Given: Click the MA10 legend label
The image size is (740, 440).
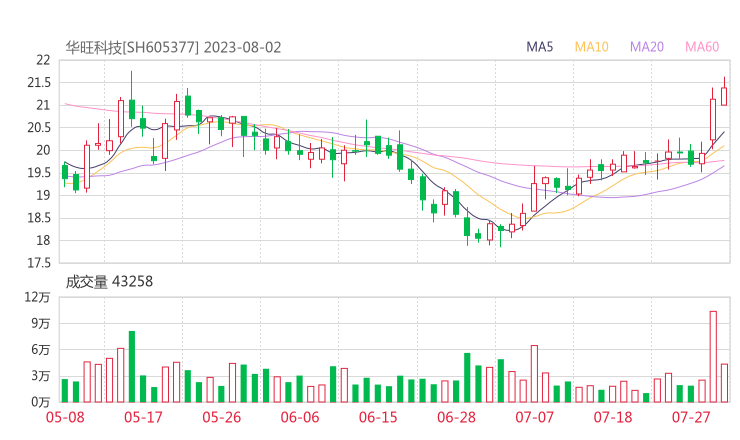Looking at the screenshot, I should pyautogui.click(x=591, y=47).
